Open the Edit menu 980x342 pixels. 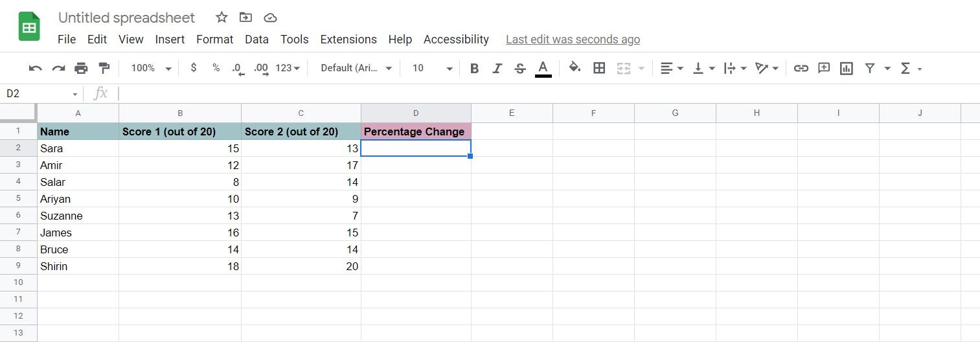pos(97,40)
